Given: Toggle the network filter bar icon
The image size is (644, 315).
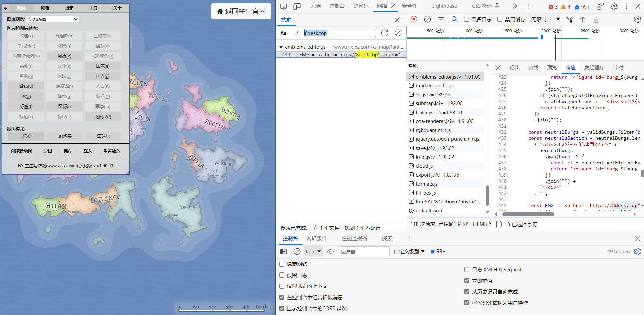Looking at the screenshot, I should (441, 19).
